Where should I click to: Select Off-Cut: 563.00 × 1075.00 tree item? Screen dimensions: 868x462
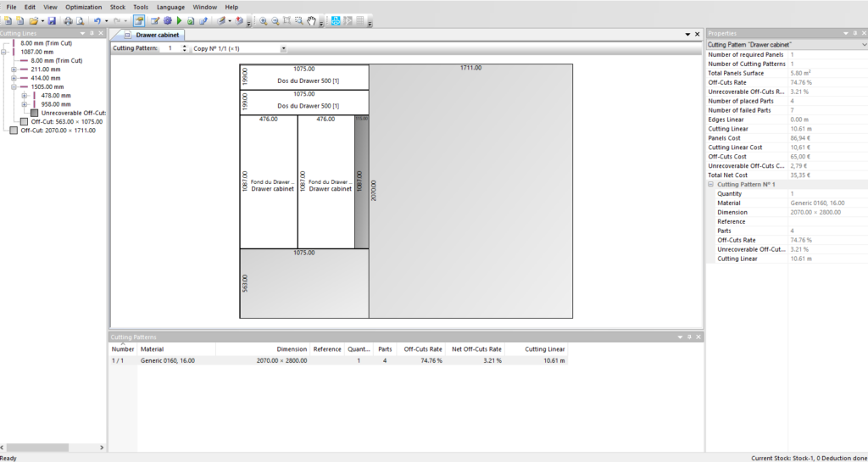[x=69, y=122]
